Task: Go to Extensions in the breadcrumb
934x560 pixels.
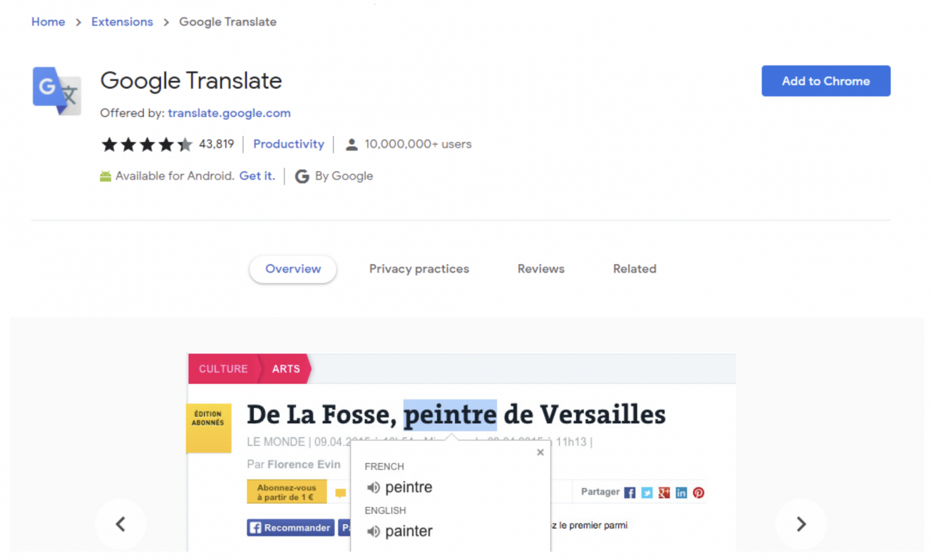Action: coord(122,22)
